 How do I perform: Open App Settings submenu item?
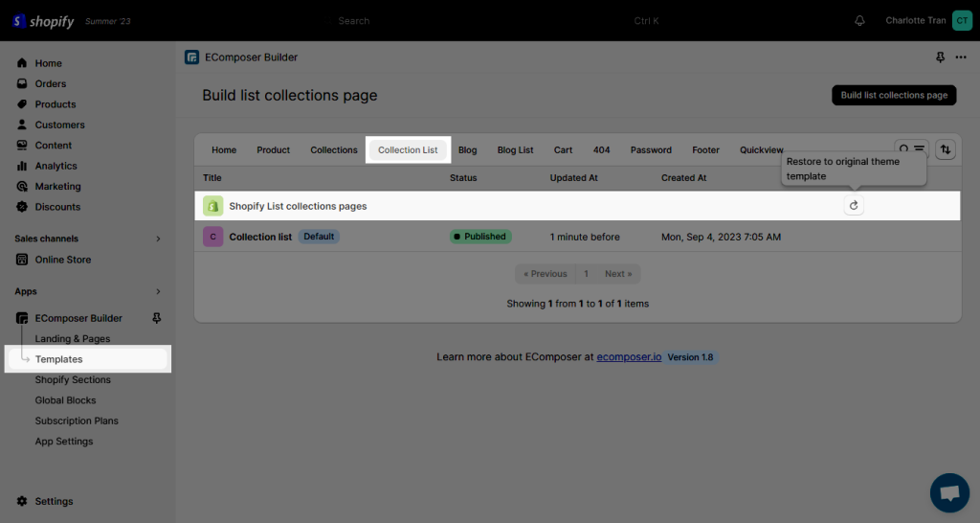pyautogui.click(x=64, y=441)
